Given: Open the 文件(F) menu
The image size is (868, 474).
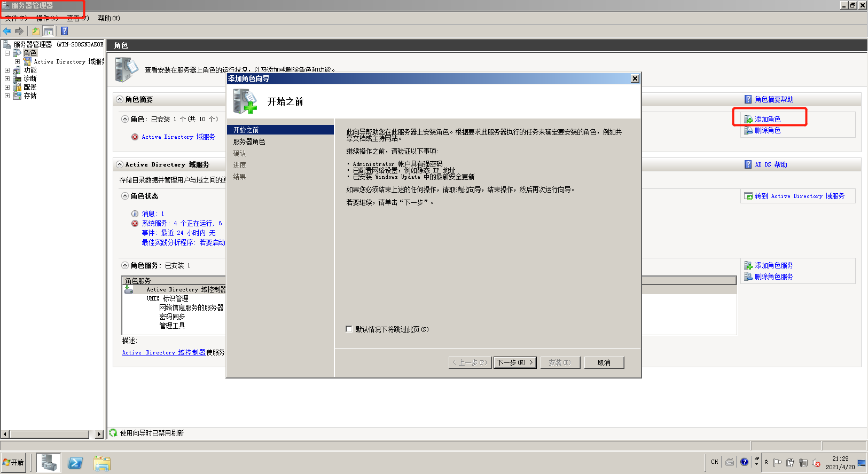Looking at the screenshot, I should pos(16,18).
